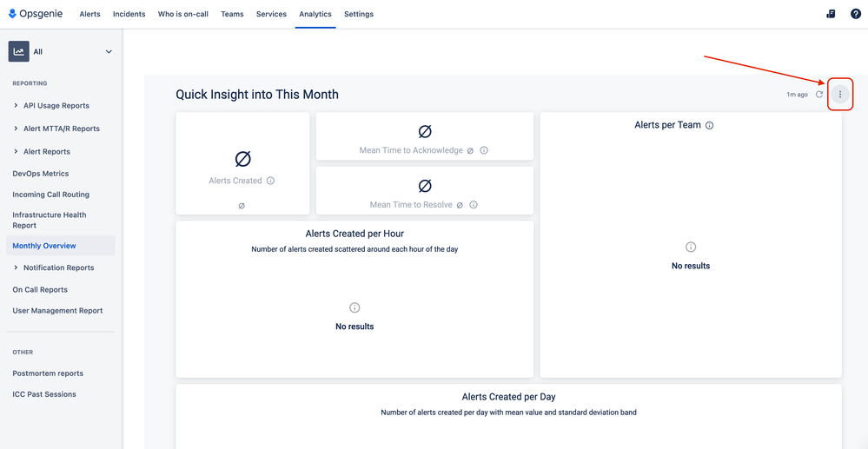Open the Who is on-call tab
868x449 pixels.
pos(182,14)
